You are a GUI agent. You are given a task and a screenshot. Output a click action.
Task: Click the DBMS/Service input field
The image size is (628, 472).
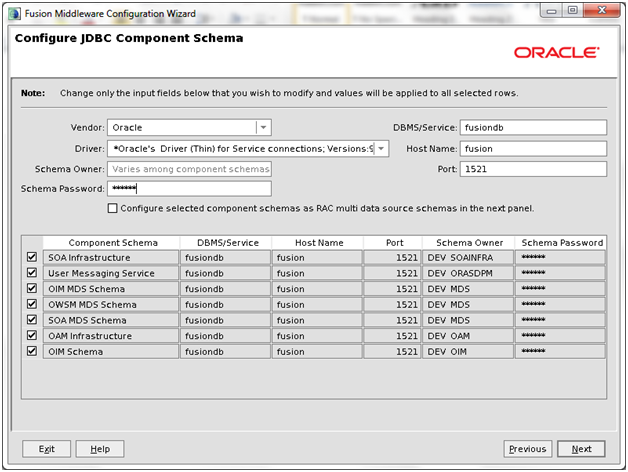[x=533, y=127]
